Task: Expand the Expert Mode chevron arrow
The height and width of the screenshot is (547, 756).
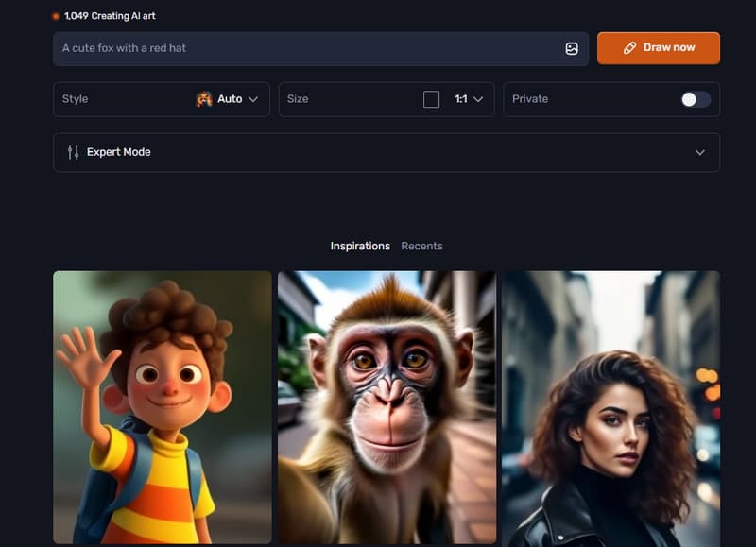Action: coord(700,152)
